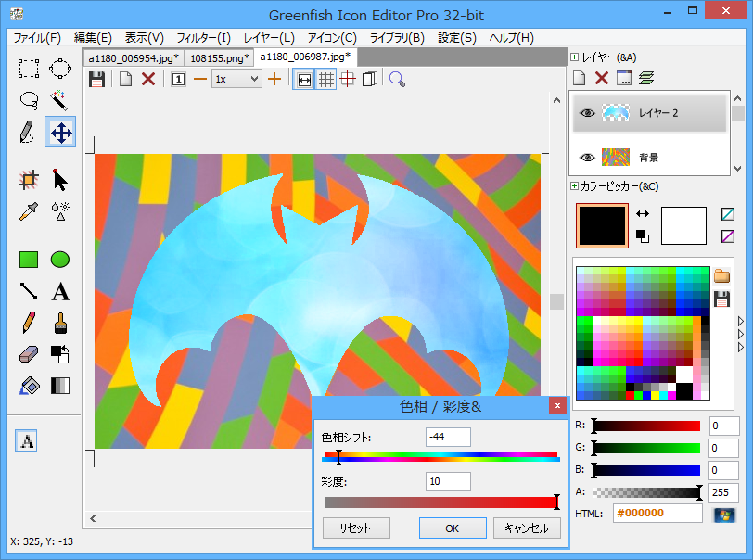Screen dimensions: 753x560
Task: Switch to the 108155.png tab
Action: point(219,57)
